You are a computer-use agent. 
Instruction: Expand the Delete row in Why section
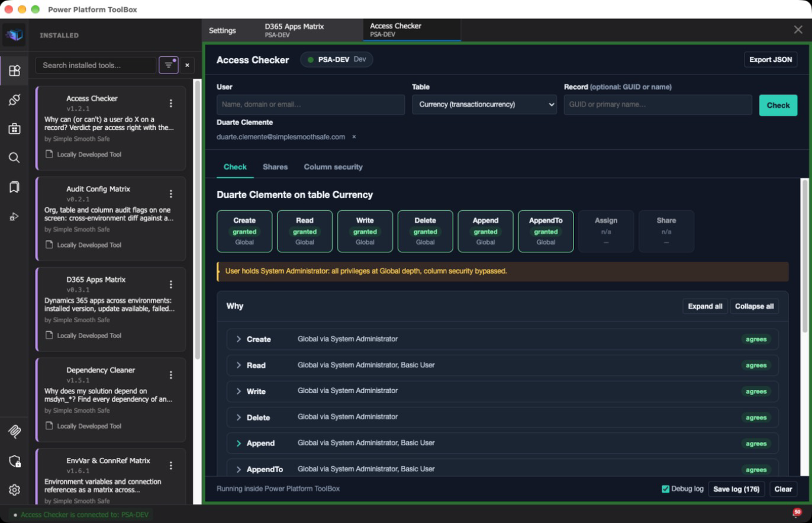coord(502,418)
